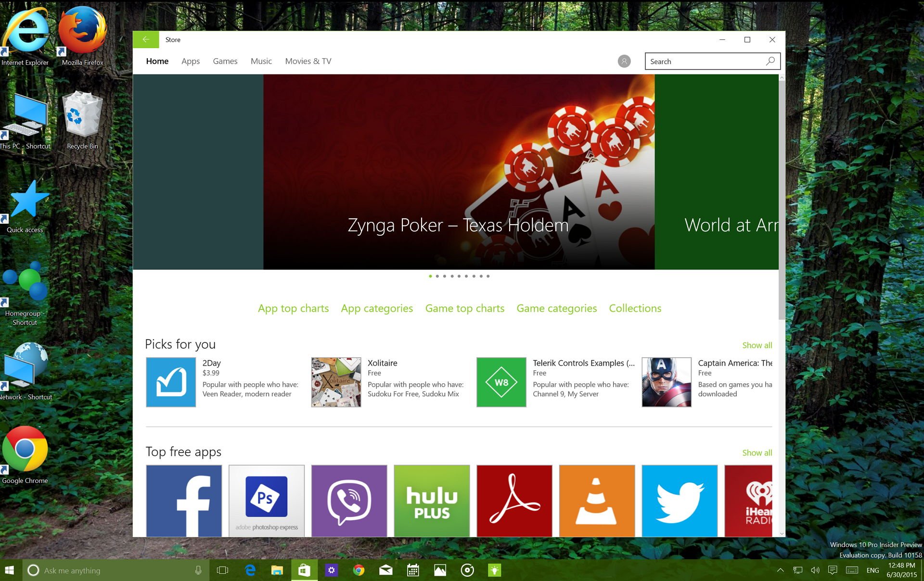
Task: Show hidden system tray icons
Action: coord(780,570)
